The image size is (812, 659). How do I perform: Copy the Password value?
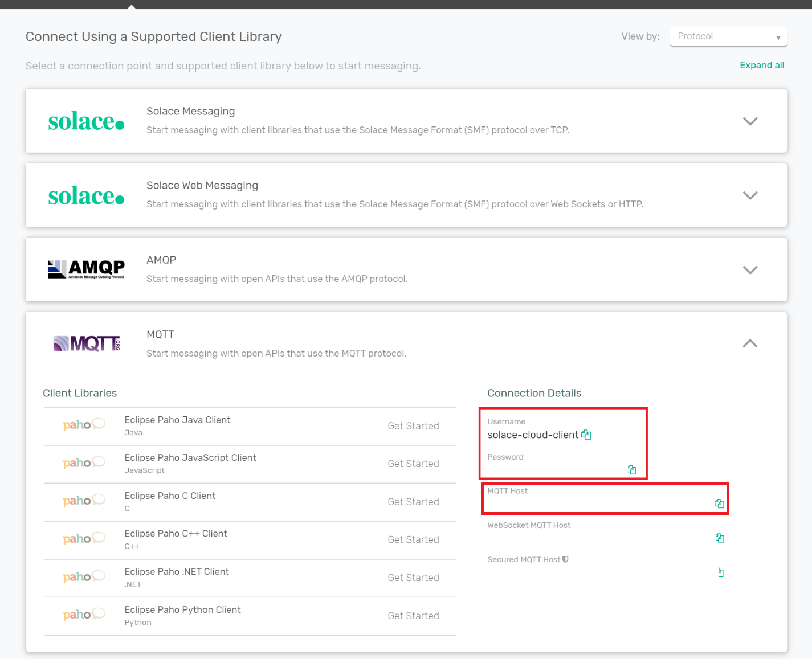(x=632, y=469)
